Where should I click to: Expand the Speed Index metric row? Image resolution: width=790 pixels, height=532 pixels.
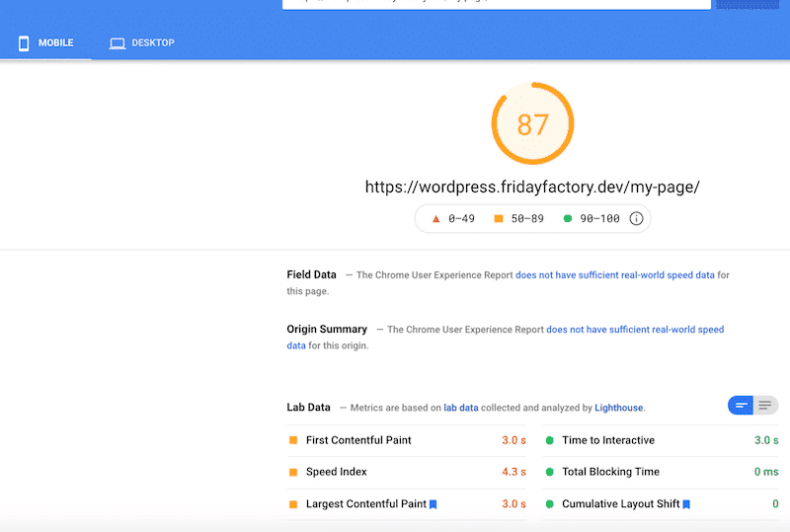coord(336,472)
